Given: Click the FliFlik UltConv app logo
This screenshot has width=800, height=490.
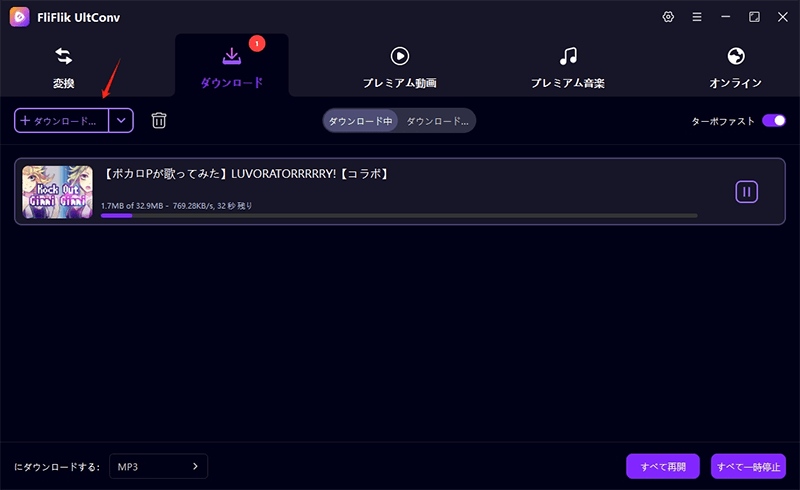Looking at the screenshot, I should (x=19, y=17).
